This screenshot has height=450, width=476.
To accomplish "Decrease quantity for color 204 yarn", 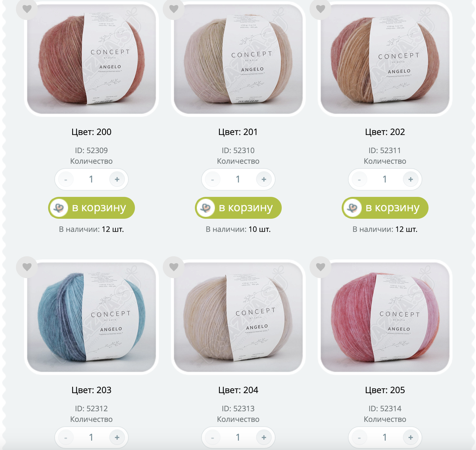I will click(213, 437).
